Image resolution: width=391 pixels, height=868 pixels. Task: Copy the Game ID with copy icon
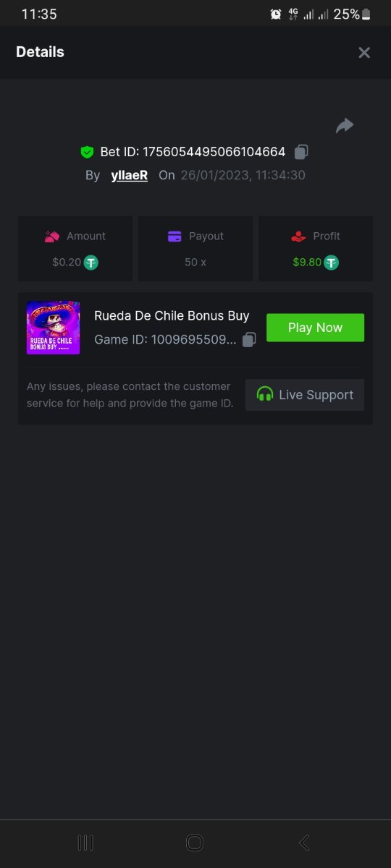click(x=249, y=339)
